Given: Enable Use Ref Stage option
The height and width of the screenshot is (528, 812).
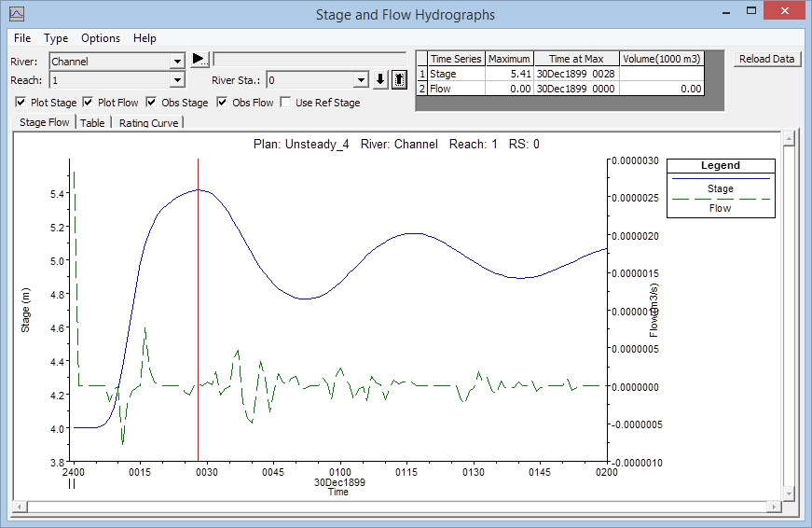Looking at the screenshot, I should (x=285, y=102).
